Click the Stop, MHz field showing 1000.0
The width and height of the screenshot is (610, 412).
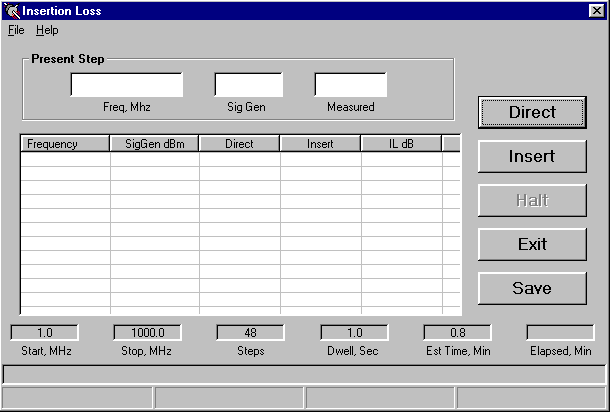tap(147, 333)
